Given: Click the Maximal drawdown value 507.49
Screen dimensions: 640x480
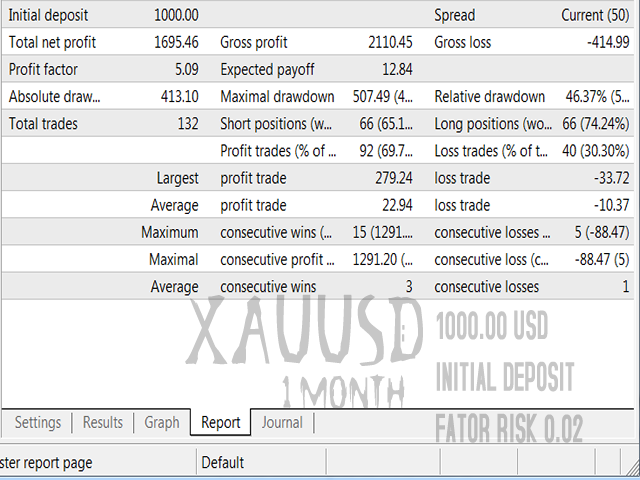Looking at the screenshot, I should (391, 97).
